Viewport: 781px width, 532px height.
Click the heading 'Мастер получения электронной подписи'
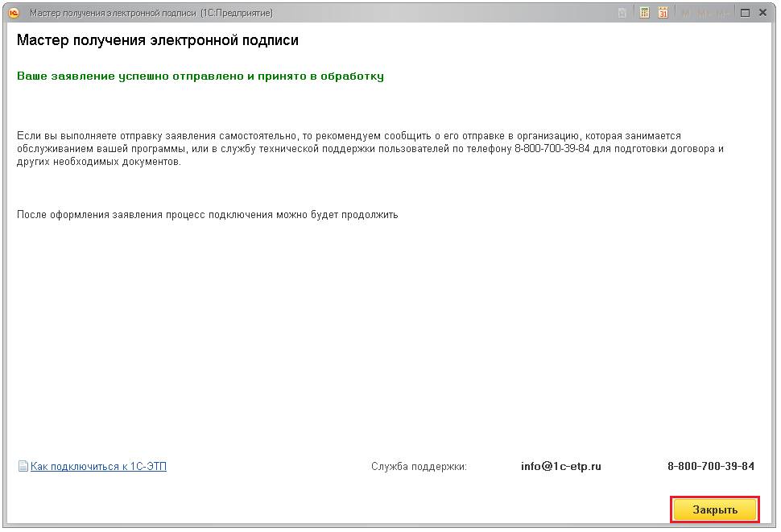(x=157, y=40)
